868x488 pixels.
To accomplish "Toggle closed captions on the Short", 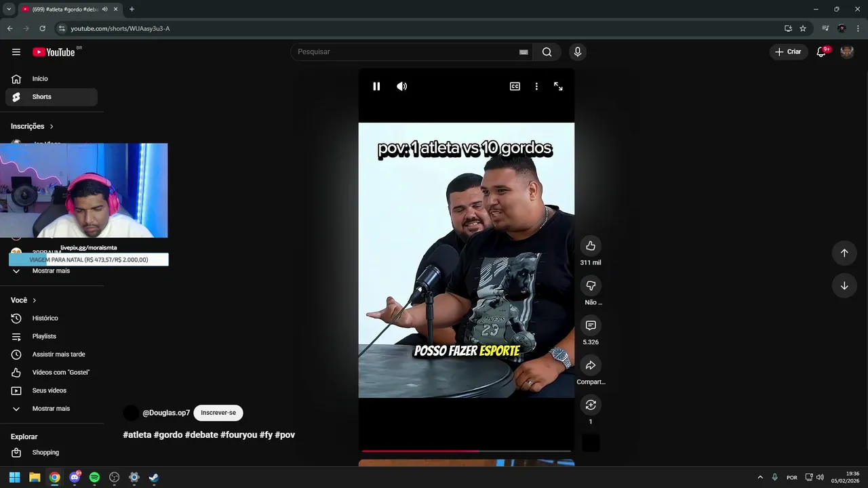I will [x=515, y=86].
